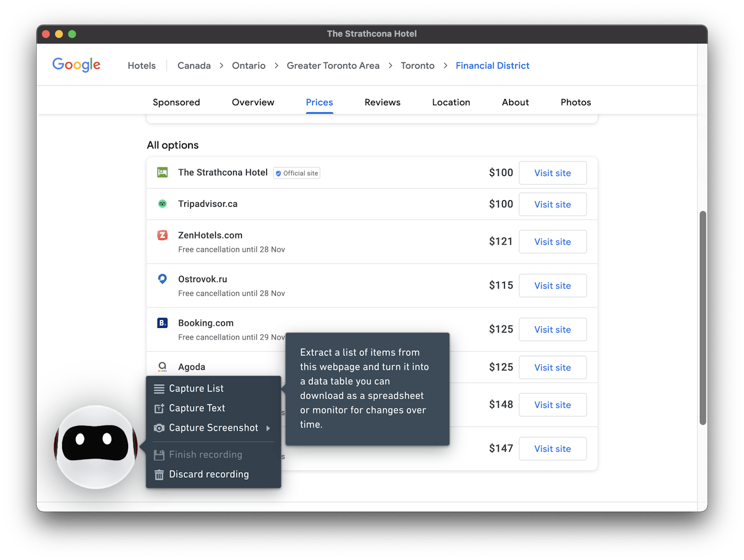Click the $125 price for Agoda
Screen dimensions: 744x560
click(x=501, y=367)
